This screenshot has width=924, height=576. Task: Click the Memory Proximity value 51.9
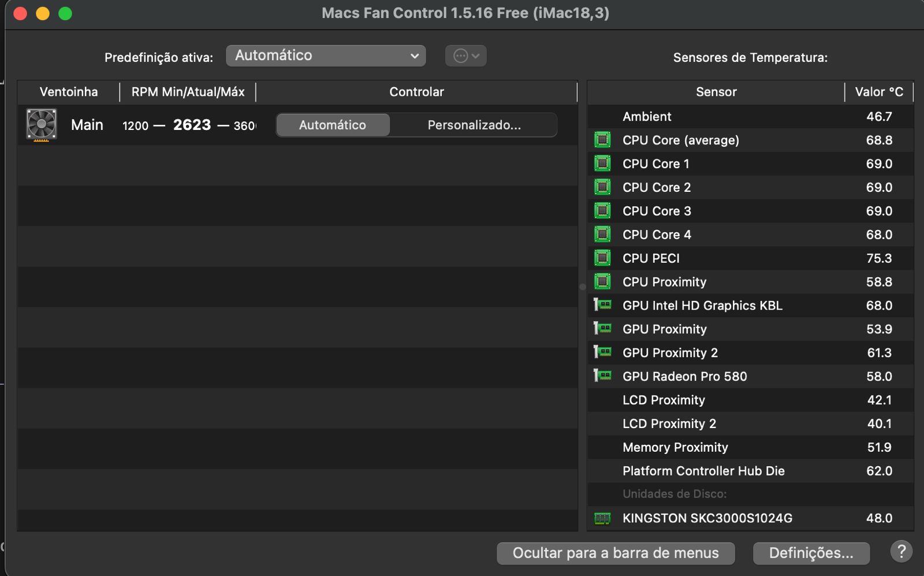point(879,448)
